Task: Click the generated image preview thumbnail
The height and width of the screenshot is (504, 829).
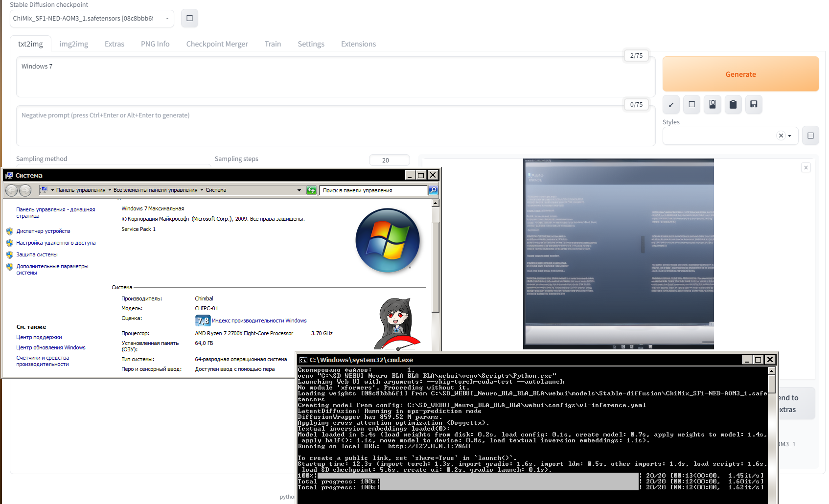Action: click(619, 254)
